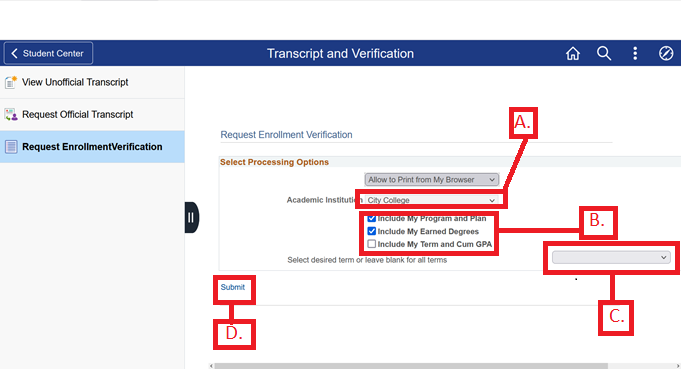692x383 pixels.
Task: Click the Submit link
Action: [233, 287]
